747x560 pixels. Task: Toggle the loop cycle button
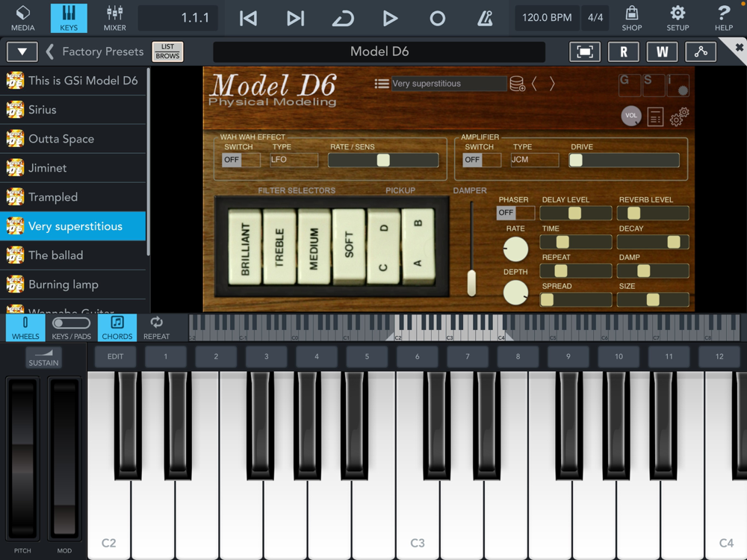[343, 19]
